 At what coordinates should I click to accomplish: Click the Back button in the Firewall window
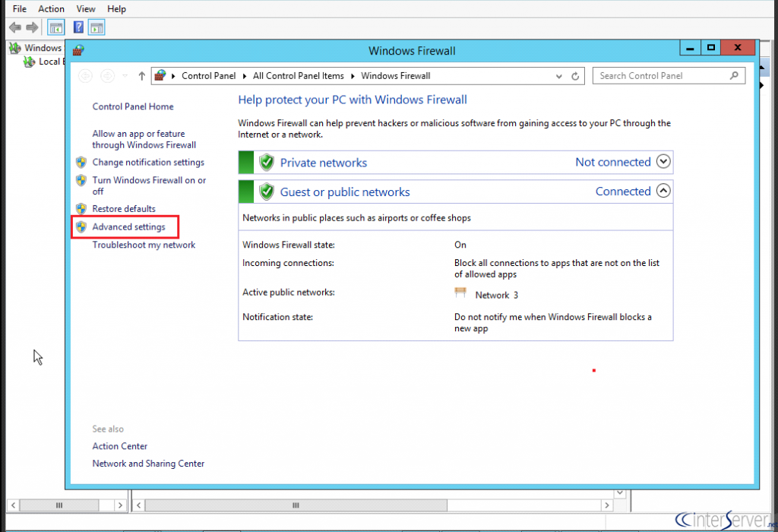(x=85, y=76)
